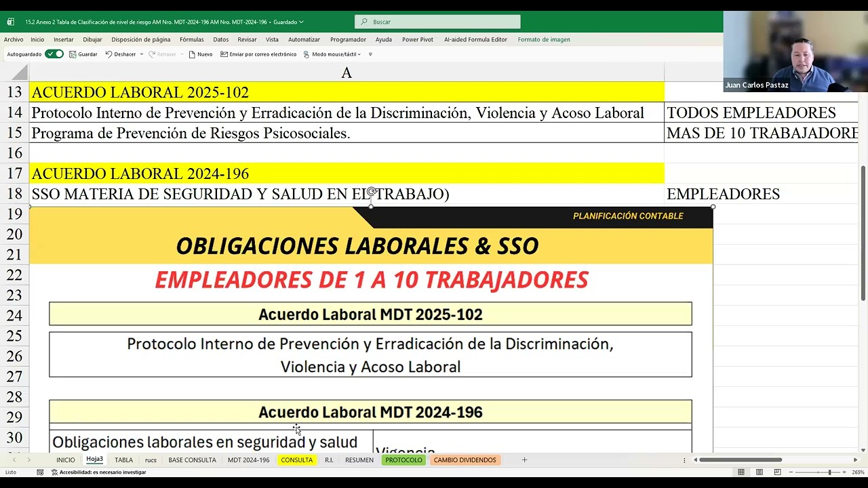This screenshot has width=868, height=488.
Task: Open the Power Pivot tab
Action: (418, 39)
